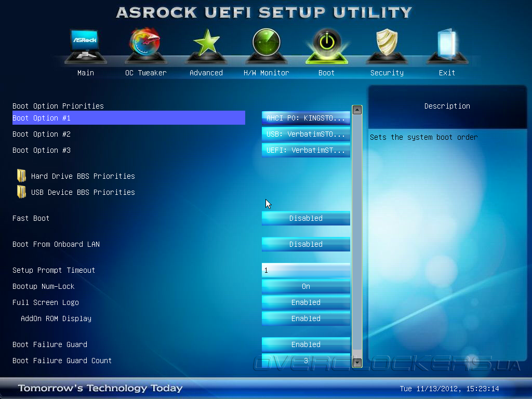532x399 pixels.
Task: Click the Boot Option Priorities heading
Action: (58, 106)
